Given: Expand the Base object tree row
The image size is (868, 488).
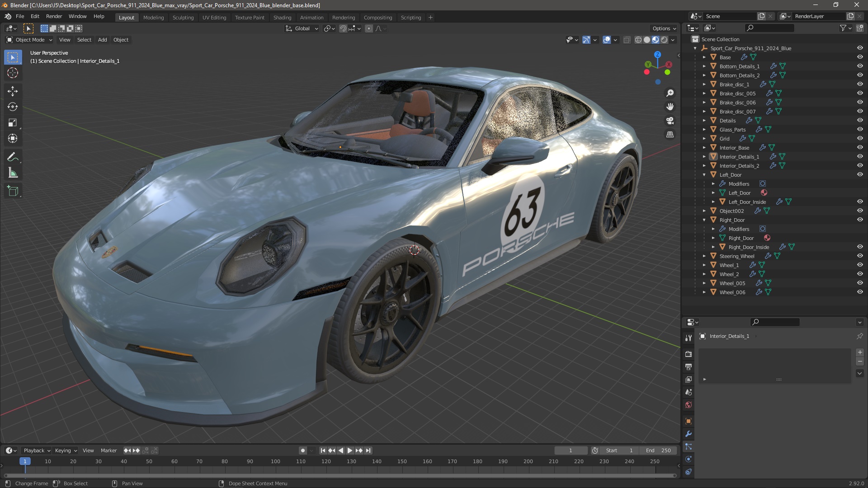Looking at the screenshot, I should tap(704, 57).
